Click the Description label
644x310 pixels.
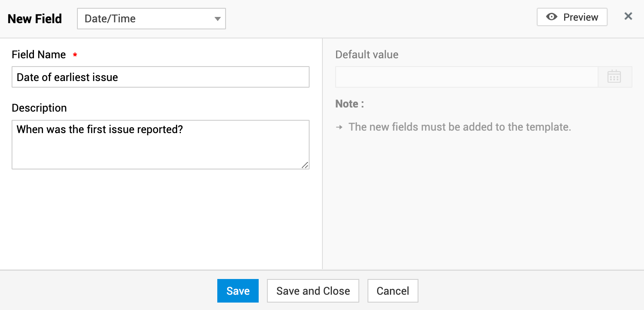(x=39, y=108)
